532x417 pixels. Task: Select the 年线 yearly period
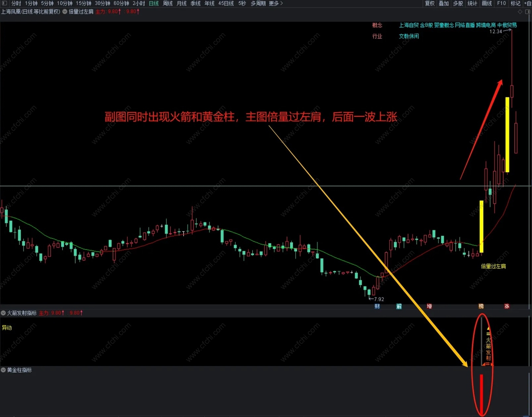click(x=209, y=3)
